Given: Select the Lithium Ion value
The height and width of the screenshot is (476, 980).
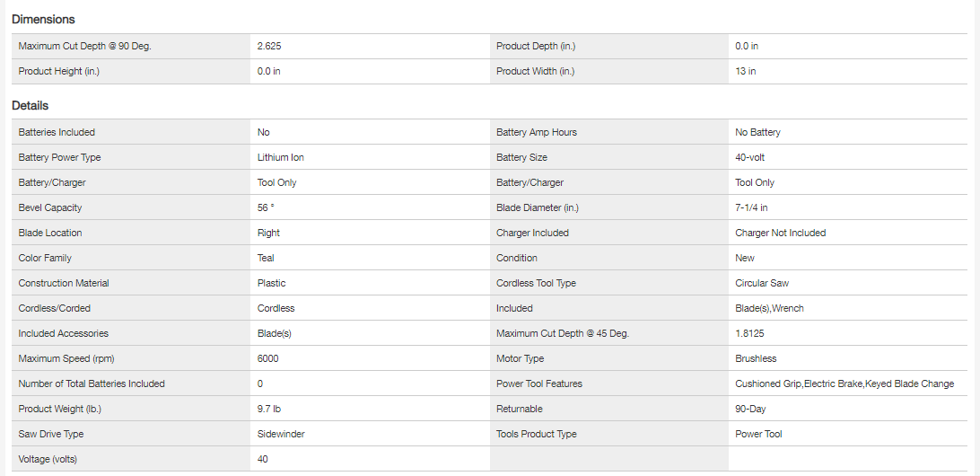Looking at the screenshot, I should pos(281,157).
